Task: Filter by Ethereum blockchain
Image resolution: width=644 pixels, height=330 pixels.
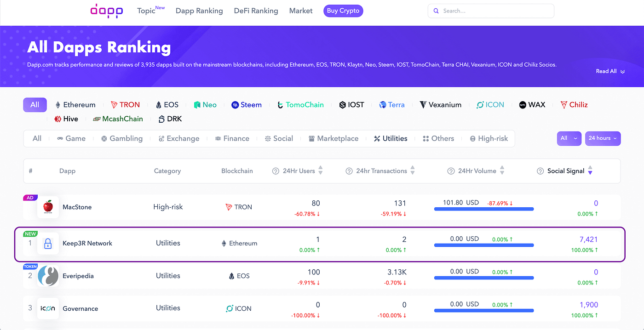Action: [x=75, y=105]
